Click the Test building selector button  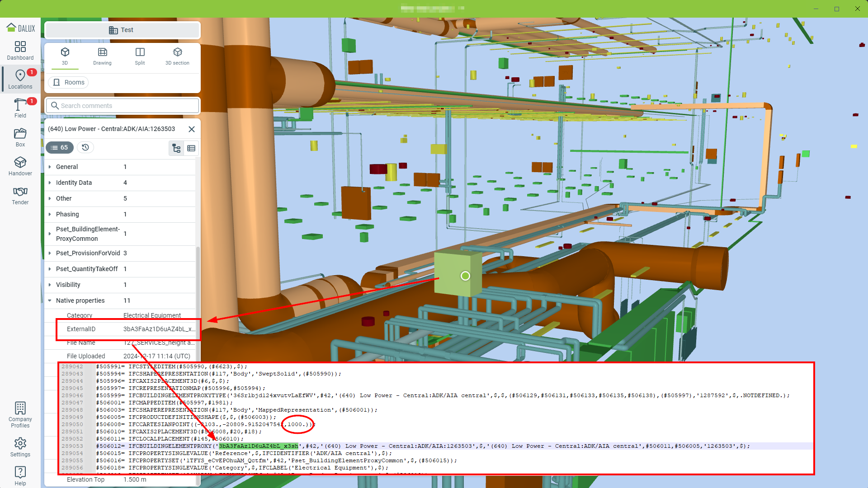(x=122, y=30)
